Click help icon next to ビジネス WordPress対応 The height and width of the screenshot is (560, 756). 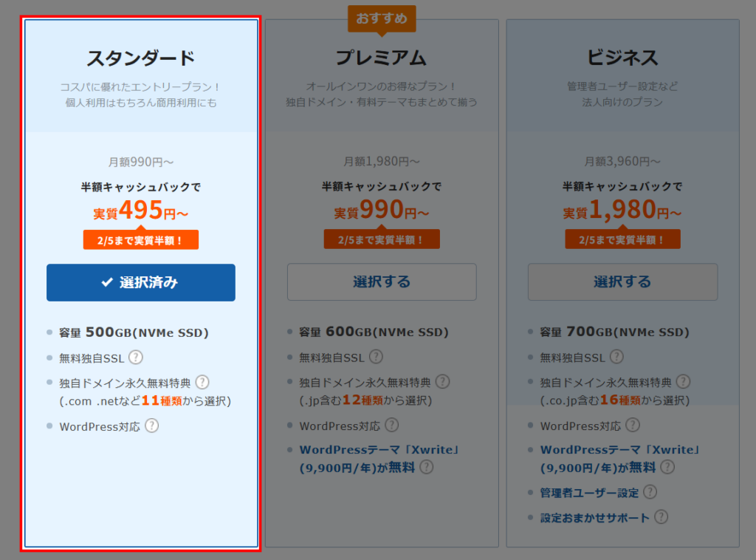(633, 425)
